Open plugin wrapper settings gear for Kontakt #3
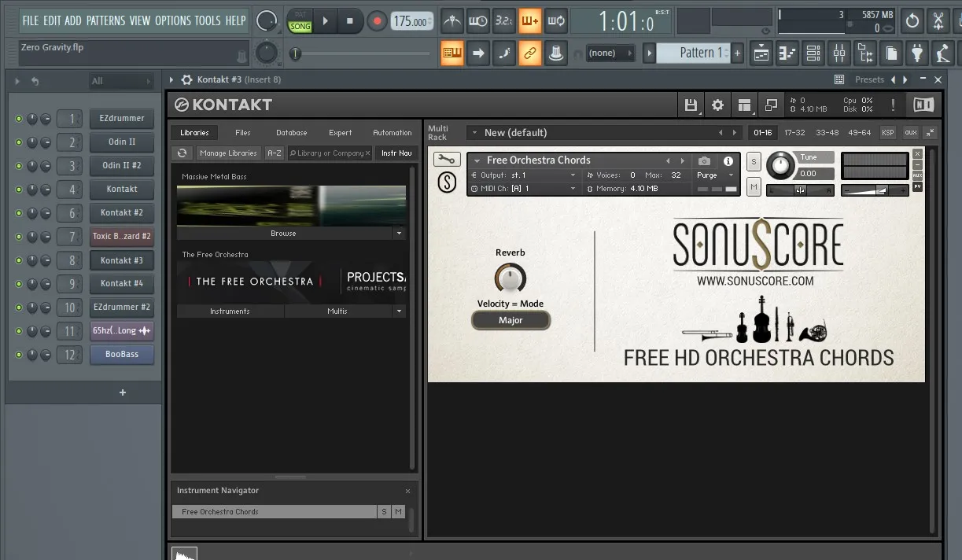Viewport: 962px width, 560px height. [186, 79]
